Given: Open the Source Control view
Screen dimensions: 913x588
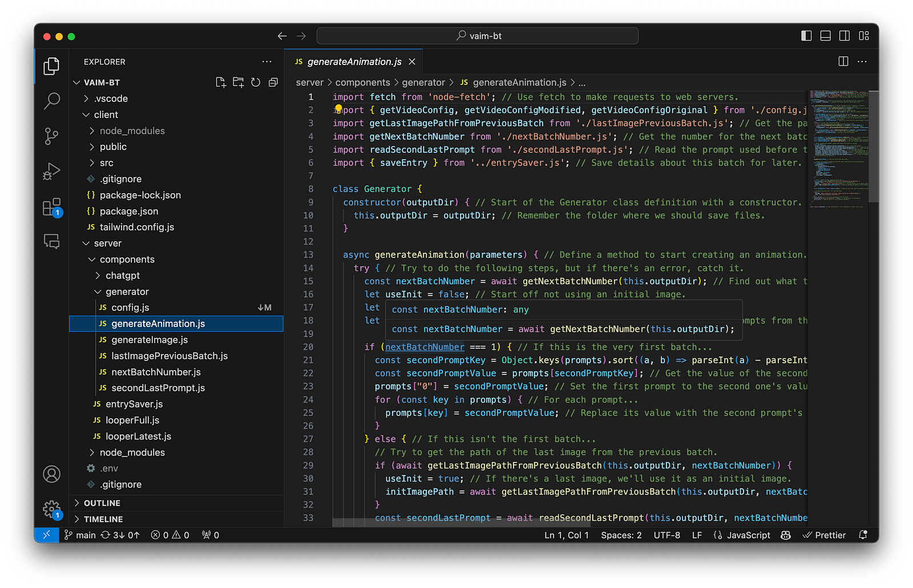Looking at the screenshot, I should [51, 136].
